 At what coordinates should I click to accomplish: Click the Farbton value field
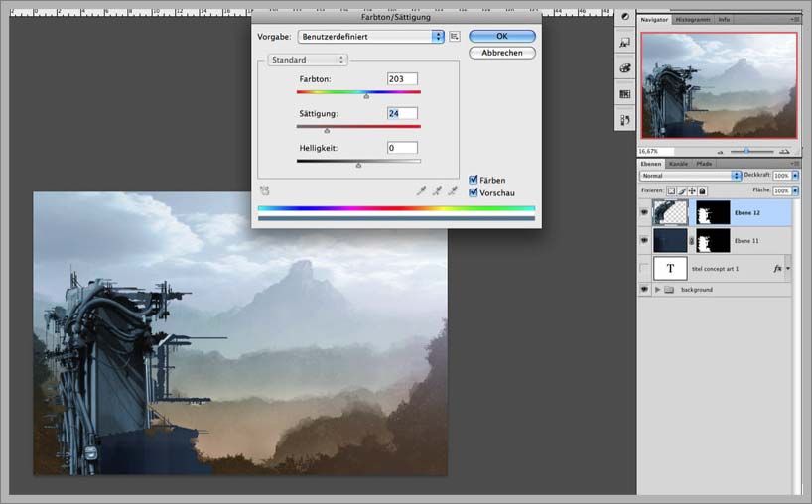[402, 79]
